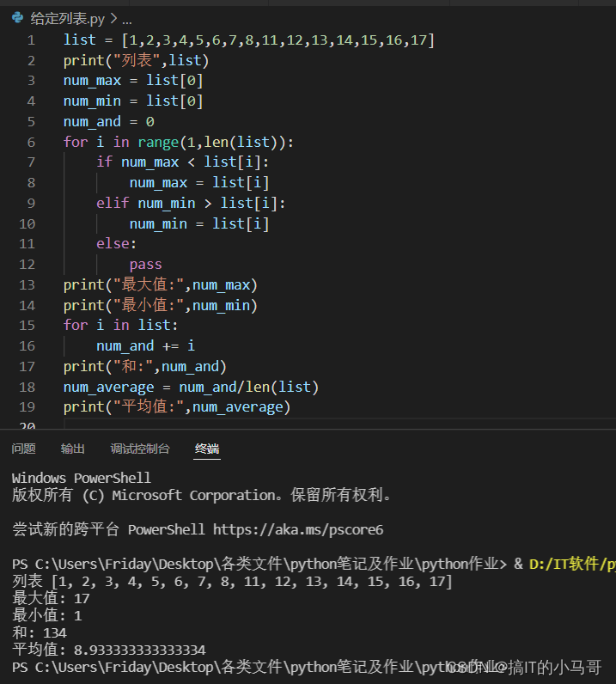Click the Python file icon in breadcrumb
The width and height of the screenshot is (616, 684).
[x=18, y=18]
